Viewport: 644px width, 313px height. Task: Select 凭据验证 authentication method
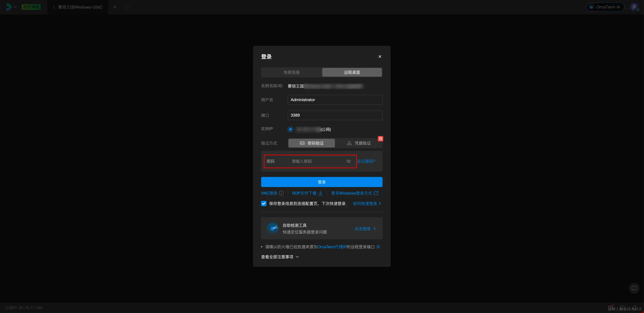pyautogui.click(x=359, y=143)
